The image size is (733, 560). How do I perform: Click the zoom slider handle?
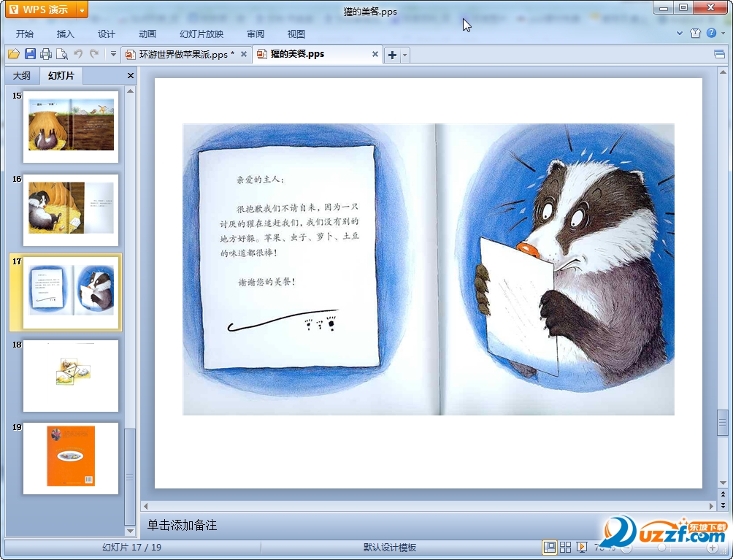(661, 548)
